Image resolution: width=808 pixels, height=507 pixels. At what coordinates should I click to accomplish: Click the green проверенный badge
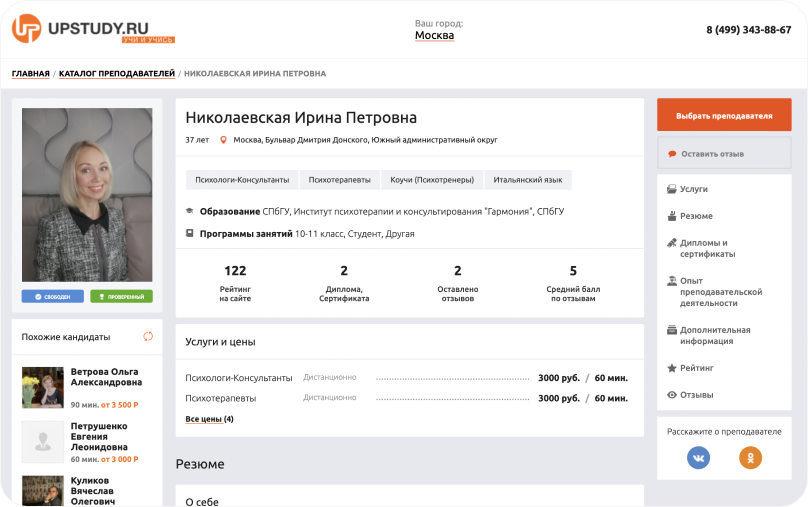click(122, 296)
